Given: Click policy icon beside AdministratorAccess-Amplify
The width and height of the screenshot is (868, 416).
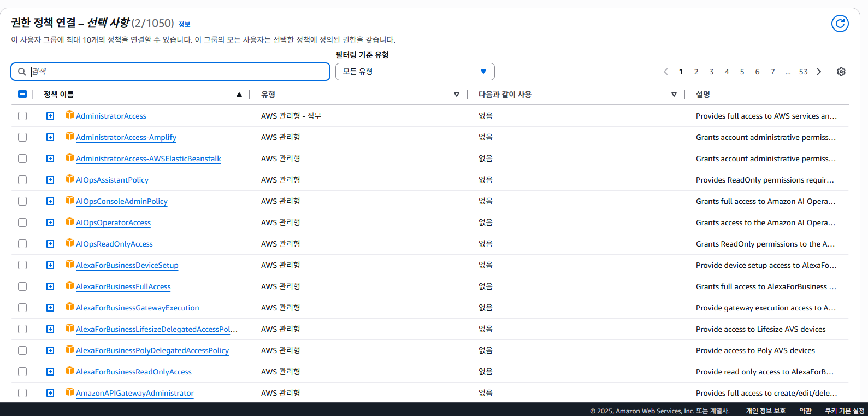Looking at the screenshot, I should pos(69,136).
